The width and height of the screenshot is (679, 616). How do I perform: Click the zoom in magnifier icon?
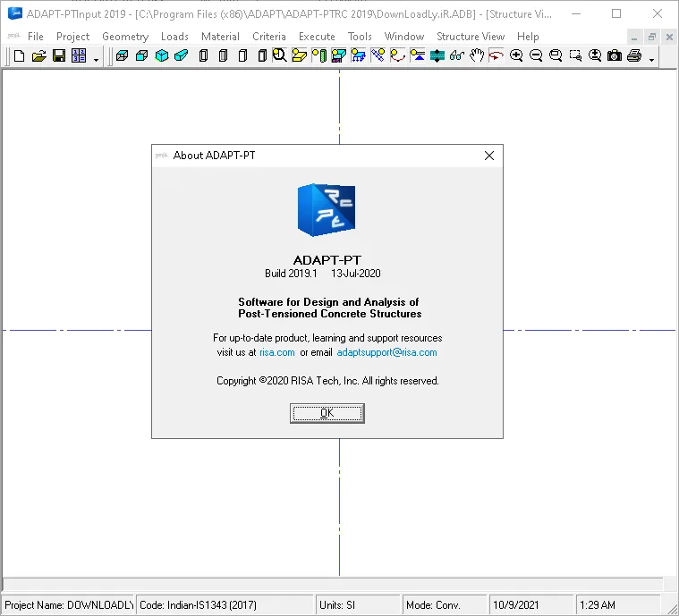point(516,55)
